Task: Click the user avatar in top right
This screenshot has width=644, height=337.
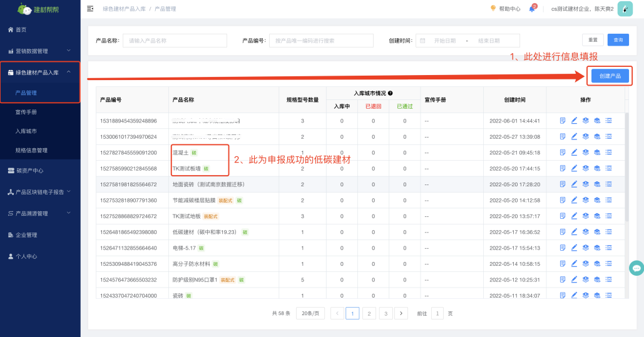Action: [x=625, y=9]
